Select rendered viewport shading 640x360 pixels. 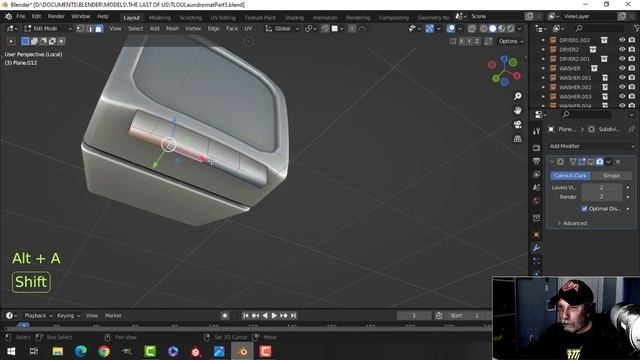(511, 29)
